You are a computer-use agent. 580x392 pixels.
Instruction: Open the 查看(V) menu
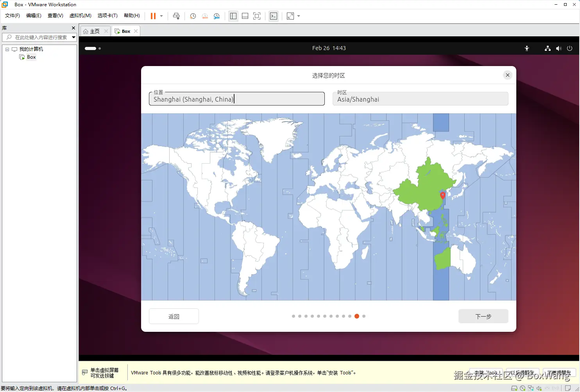[x=55, y=16]
